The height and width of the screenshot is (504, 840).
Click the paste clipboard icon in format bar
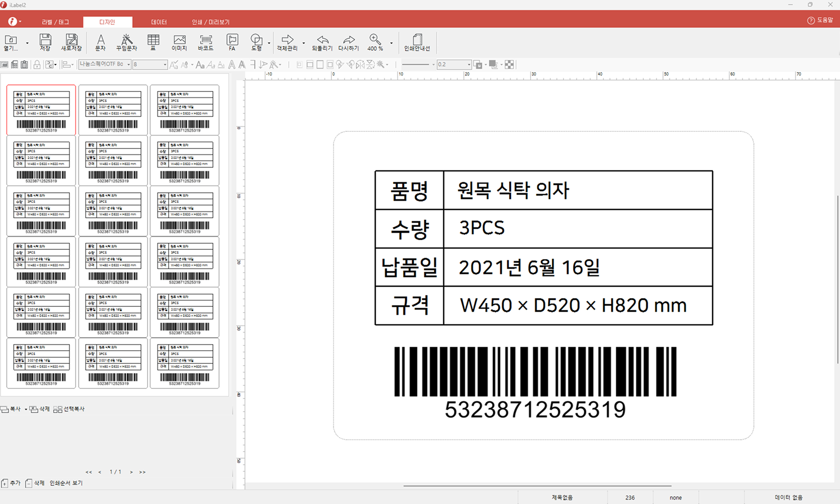point(24,64)
